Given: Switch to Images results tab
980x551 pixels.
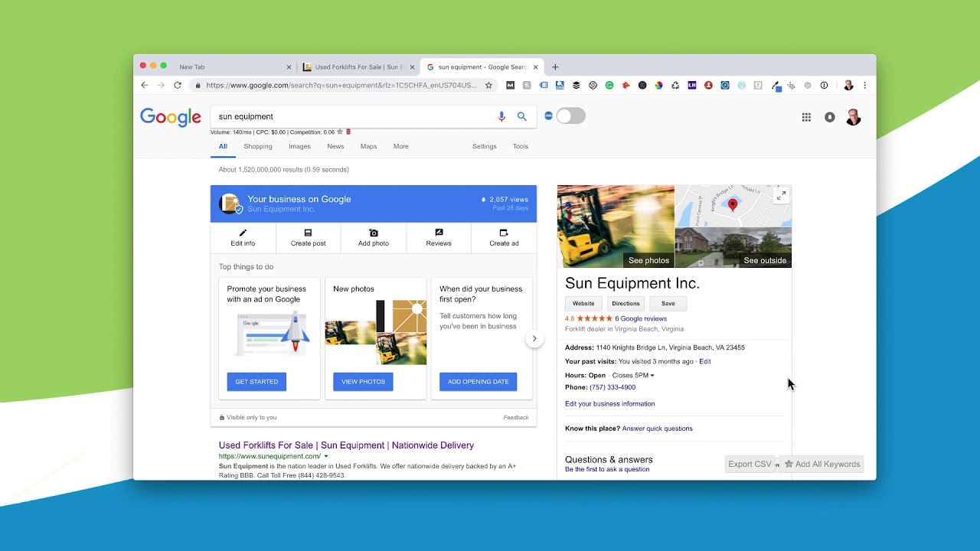Looking at the screenshot, I should click(299, 146).
